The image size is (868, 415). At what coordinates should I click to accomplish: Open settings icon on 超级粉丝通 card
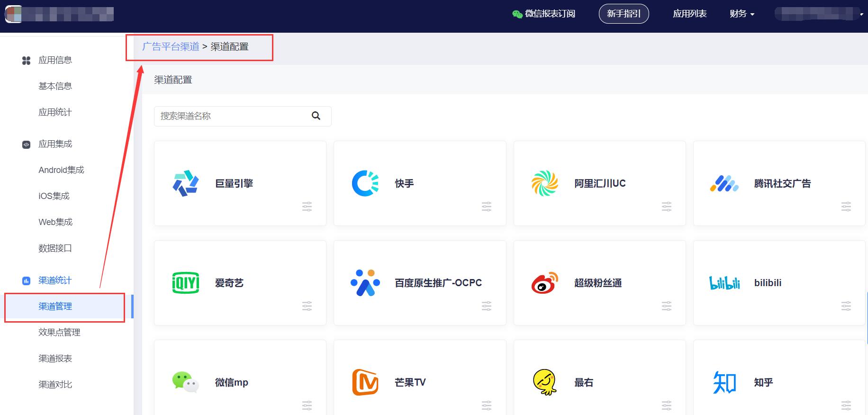pos(667,306)
